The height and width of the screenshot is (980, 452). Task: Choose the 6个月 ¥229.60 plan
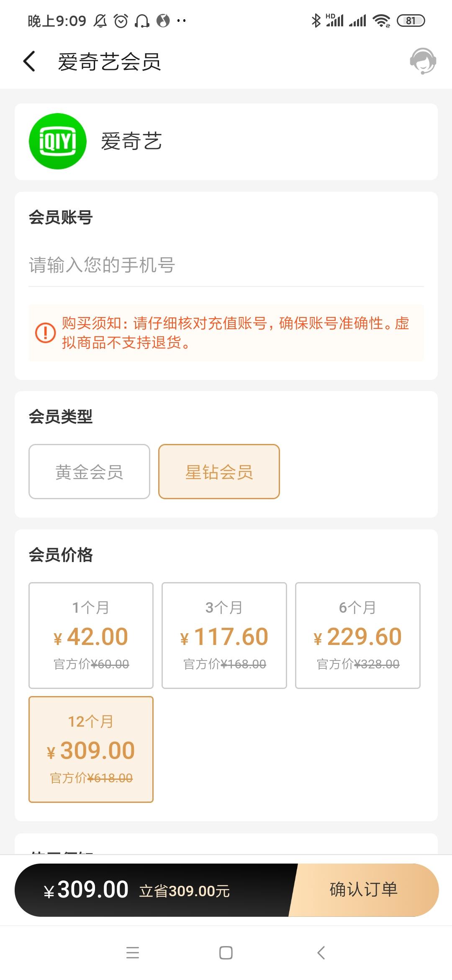click(357, 635)
